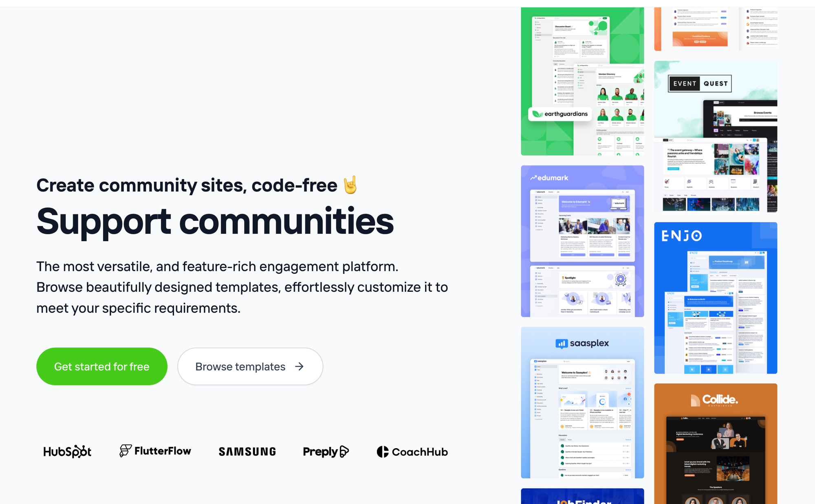The width and height of the screenshot is (815, 504).
Task: Click the HubSpot partner logo icon
Action: (x=68, y=451)
